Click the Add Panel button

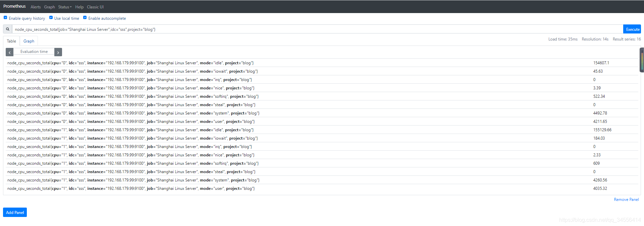pyautogui.click(x=15, y=212)
